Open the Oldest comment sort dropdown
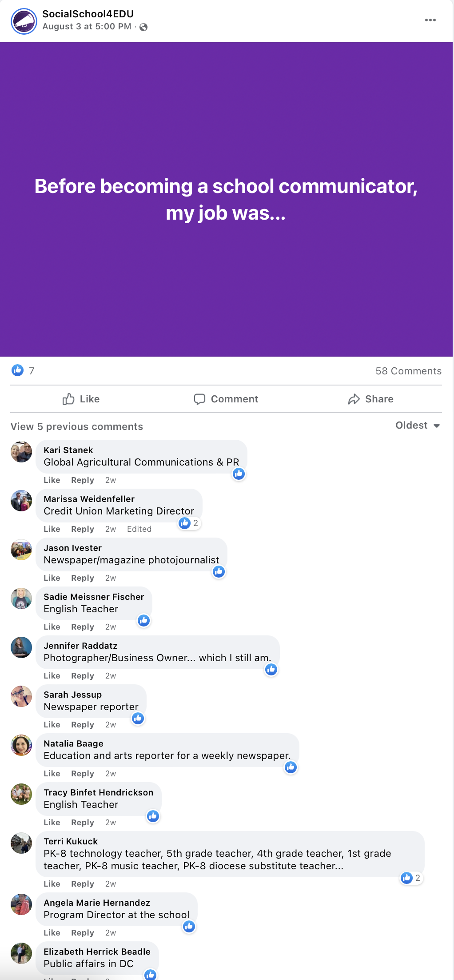The height and width of the screenshot is (980, 454). (x=418, y=426)
